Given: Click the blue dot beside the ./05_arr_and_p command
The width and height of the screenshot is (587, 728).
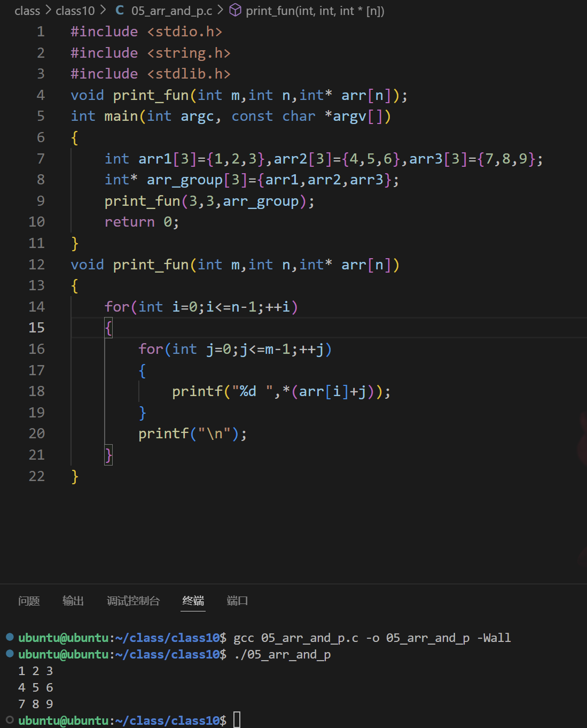Looking at the screenshot, I should click(10, 653).
